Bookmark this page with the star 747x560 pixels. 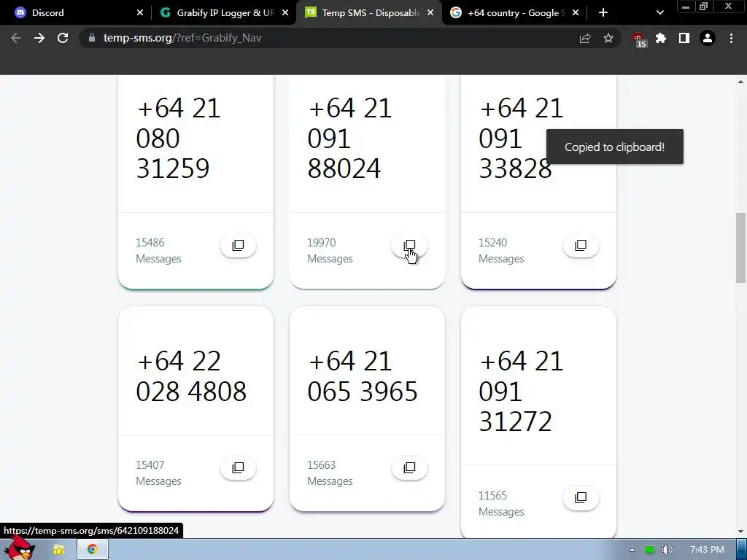click(x=608, y=38)
